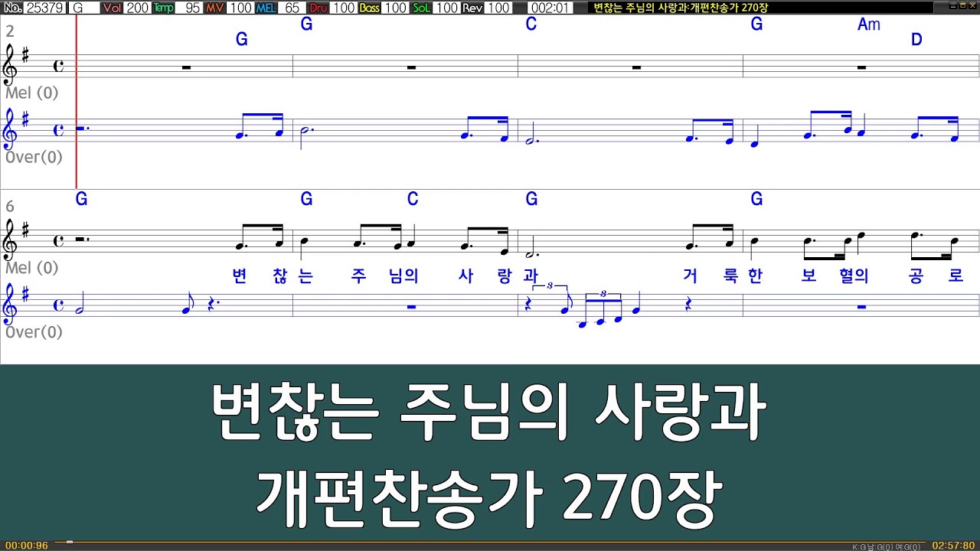Minimize the karaoke player window
Viewport: 980px width, 551px height.
click(x=952, y=5)
